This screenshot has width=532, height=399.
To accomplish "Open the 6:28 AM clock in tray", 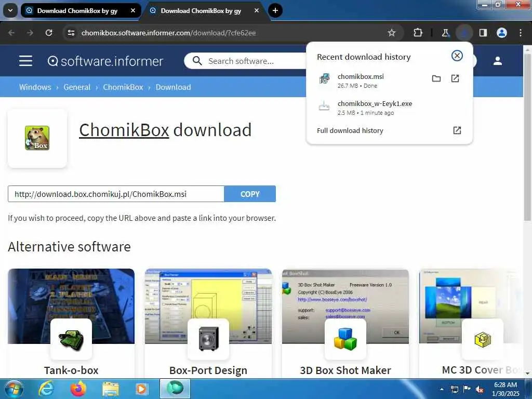I will coord(506,389).
